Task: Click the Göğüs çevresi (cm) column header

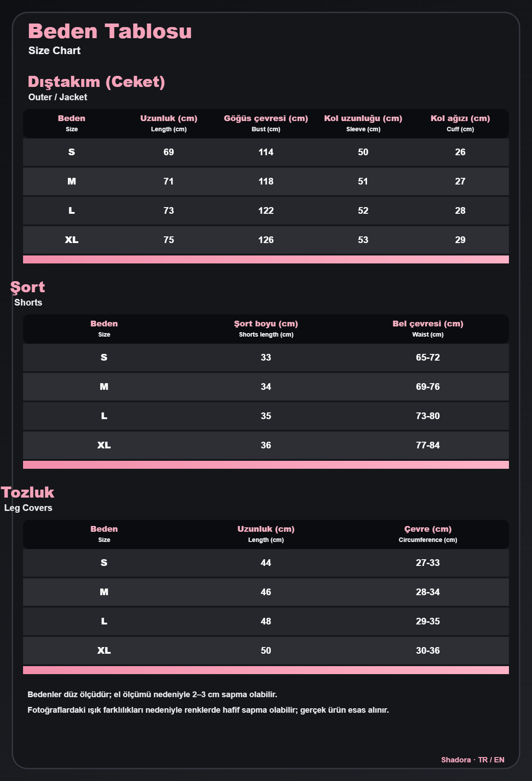Action: (x=266, y=118)
